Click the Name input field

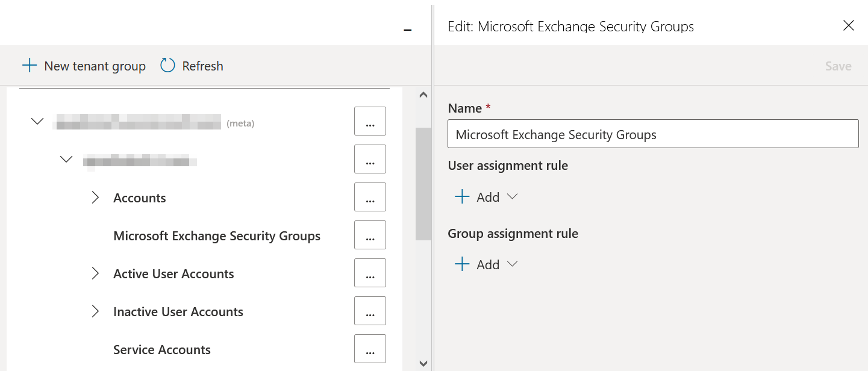click(653, 134)
